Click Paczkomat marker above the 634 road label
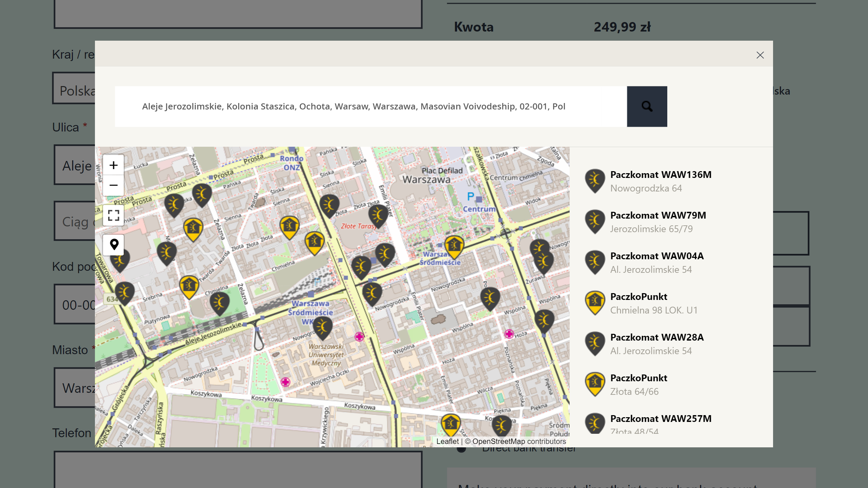The height and width of the screenshot is (488, 868). (124, 293)
